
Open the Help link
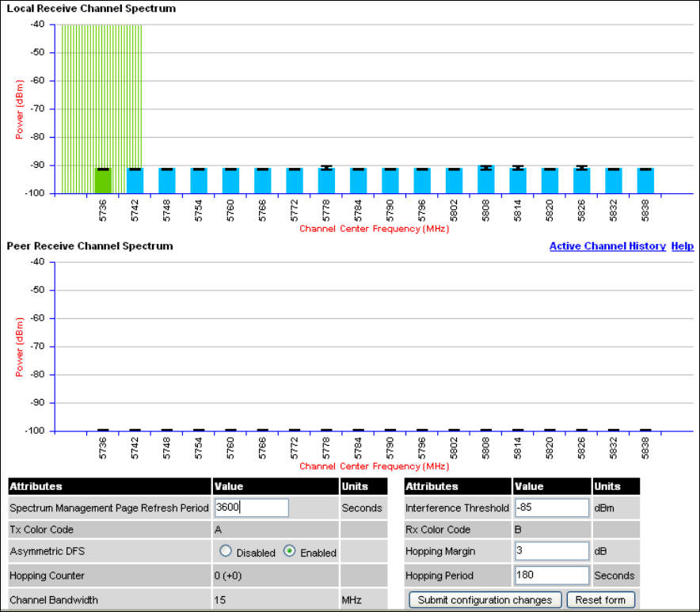click(683, 246)
